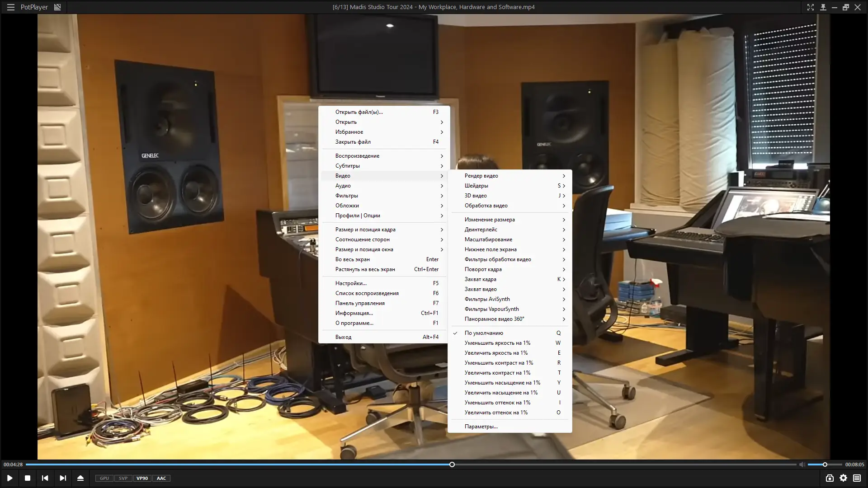Choose 'Настройки...' from the context menu
The height and width of the screenshot is (488, 868).
pos(351,283)
